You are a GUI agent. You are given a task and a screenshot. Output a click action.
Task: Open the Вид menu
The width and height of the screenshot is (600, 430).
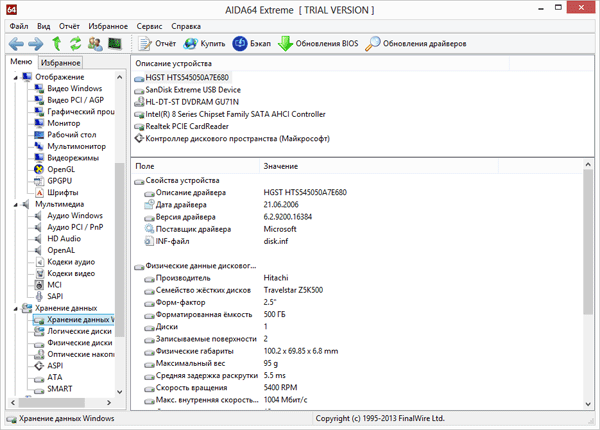coord(44,26)
